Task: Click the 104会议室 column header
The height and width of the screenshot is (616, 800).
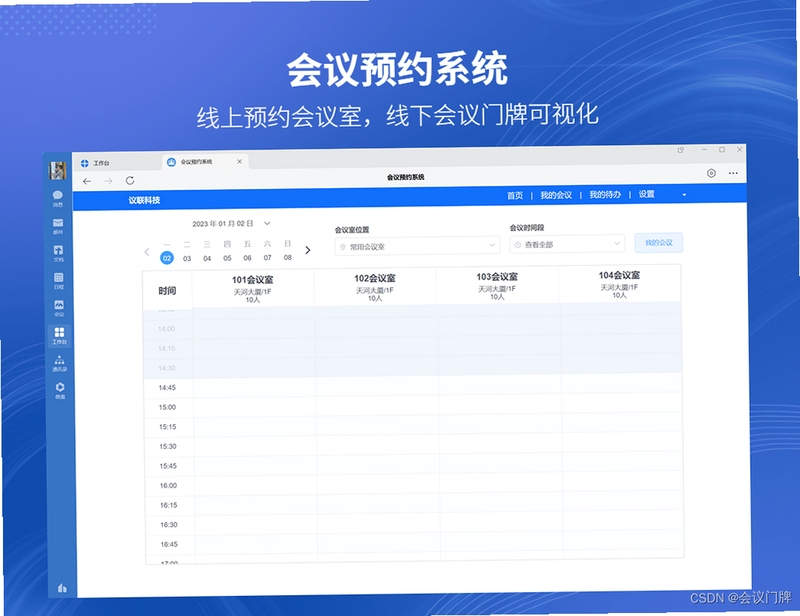Action: click(x=619, y=284)
